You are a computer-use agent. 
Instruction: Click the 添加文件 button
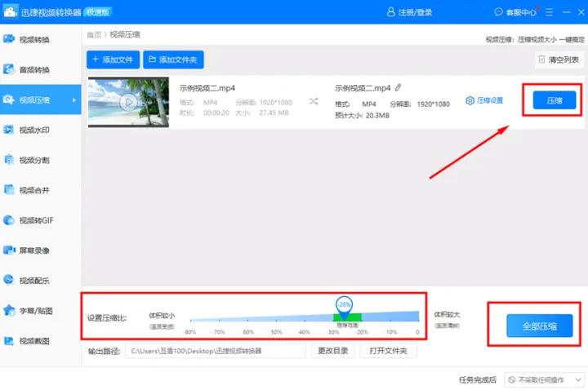113,60
